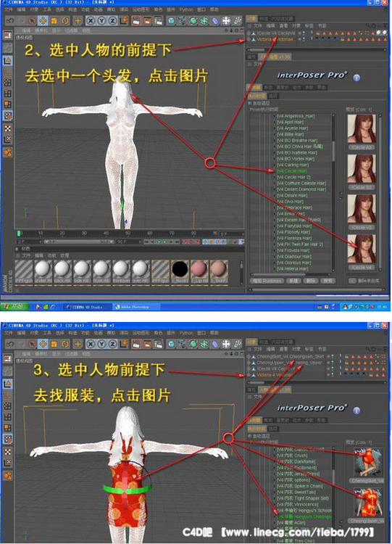This screenshot has width=392, height=544.
Task: Select [V4 Desert Diamond Hair] in hair list
Action: (x=301, y=189)
